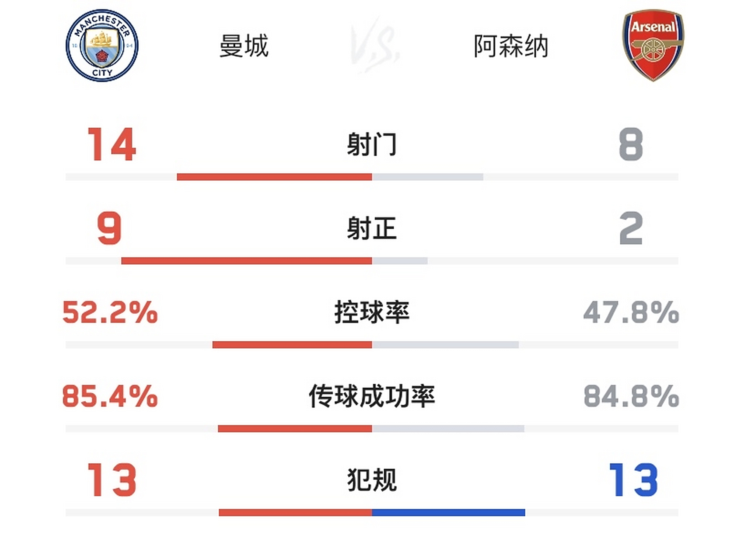This screenshot has height=560, width=755.
Task: Click the Arsenal club crest
Action: pos(653,45)
